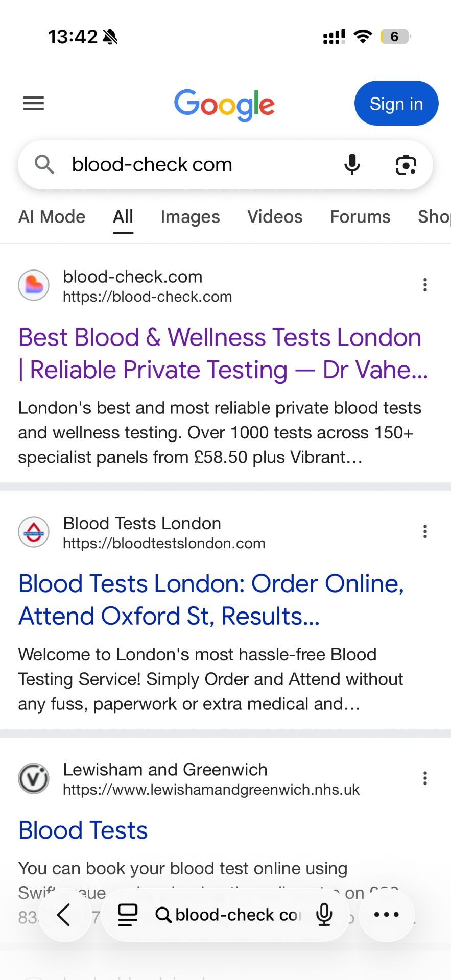Open more options for Blood Tests London result
This screenshot has width=451, height=980.
coord(425,532)
